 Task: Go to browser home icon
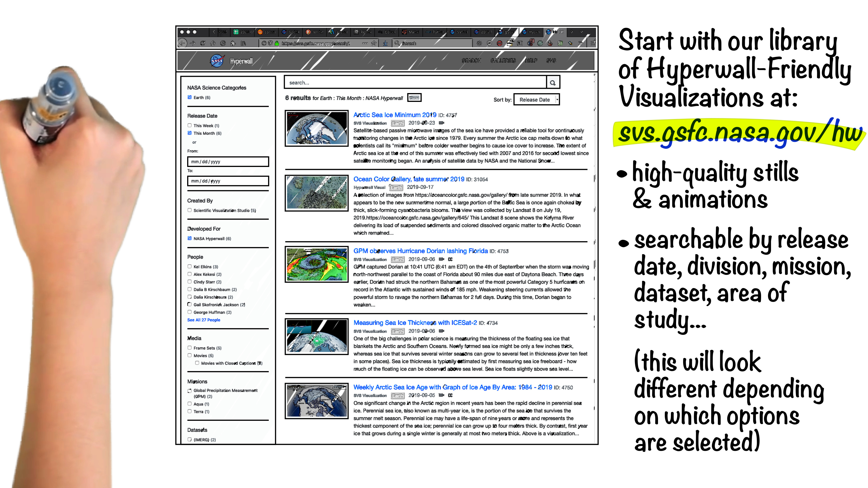pyautogui.click(x=213, y=43)
